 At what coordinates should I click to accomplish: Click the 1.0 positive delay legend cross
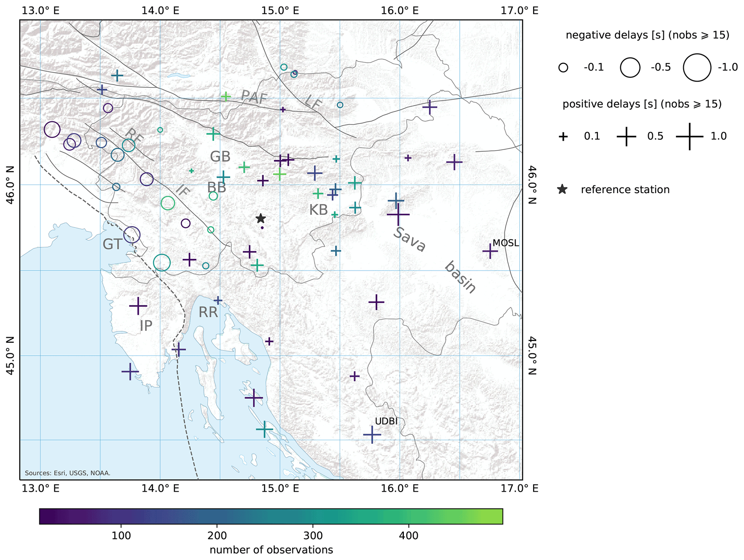[689, 136]
